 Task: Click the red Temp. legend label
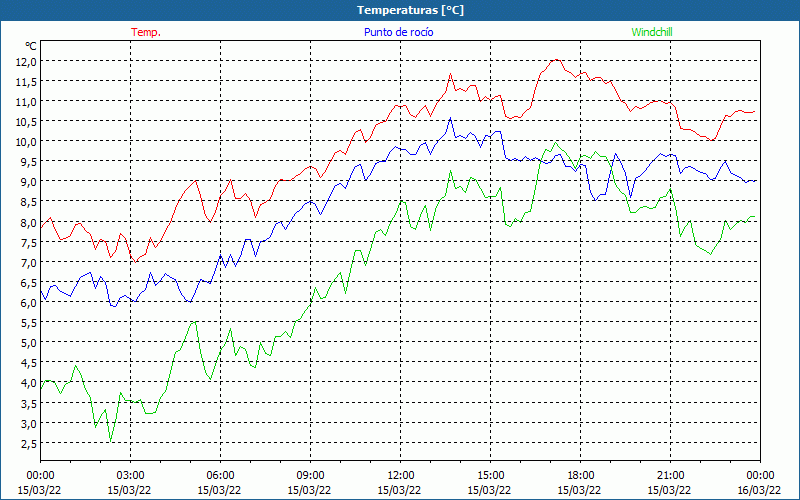pyautogui.click(x=146, y=32)
